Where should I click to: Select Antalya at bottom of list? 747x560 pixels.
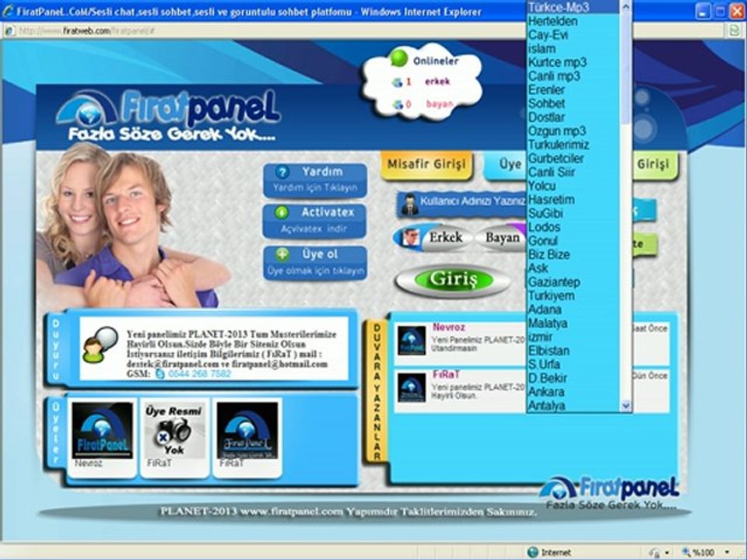pos(573,406)
